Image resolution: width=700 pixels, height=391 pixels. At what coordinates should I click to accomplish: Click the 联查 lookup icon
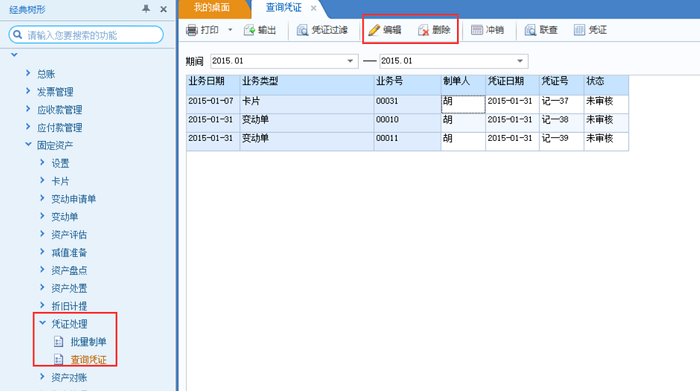pyautogui.click(x=530, y=30)
